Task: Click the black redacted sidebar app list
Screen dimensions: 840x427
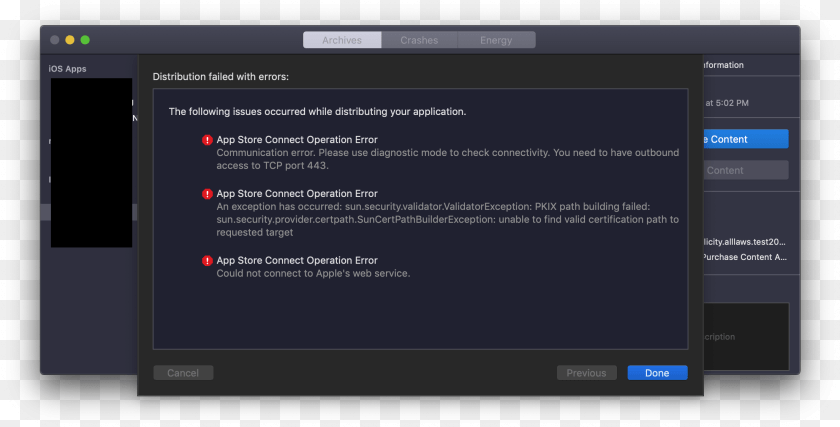Action: [92, 163]
